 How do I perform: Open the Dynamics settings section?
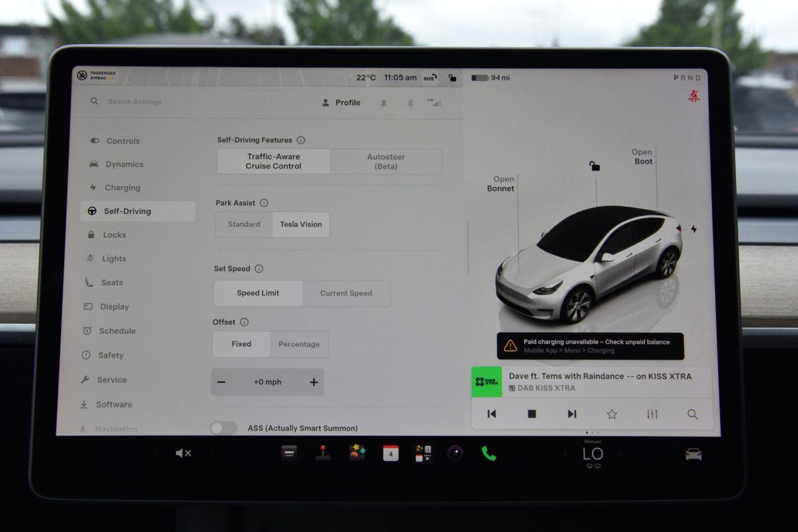coord(116,164)
